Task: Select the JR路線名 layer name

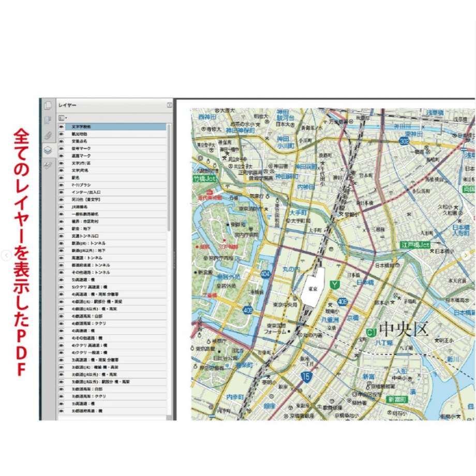Action: coord(80,207)
